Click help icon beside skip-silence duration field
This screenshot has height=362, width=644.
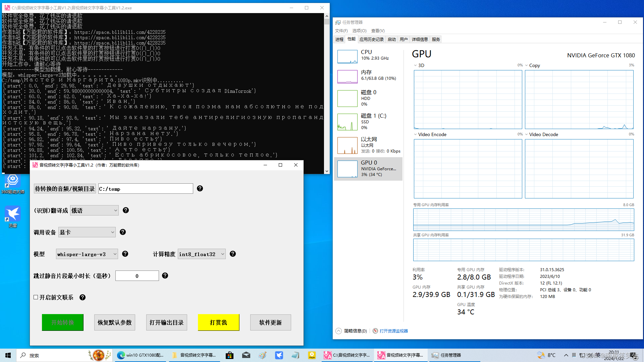165,276
